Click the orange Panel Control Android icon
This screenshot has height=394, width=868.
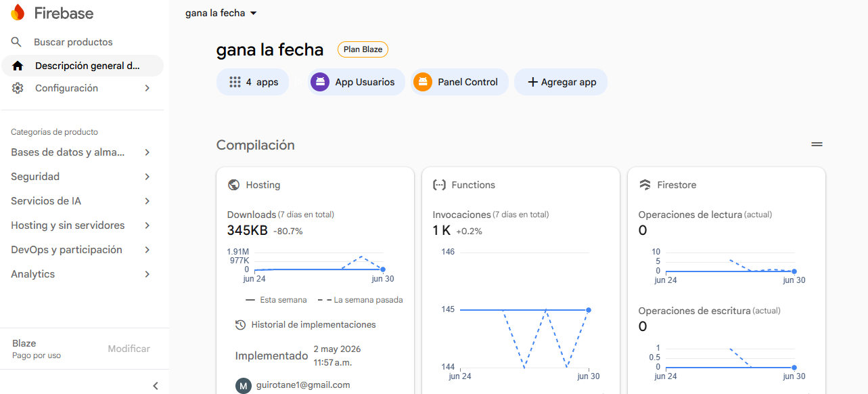423,82
